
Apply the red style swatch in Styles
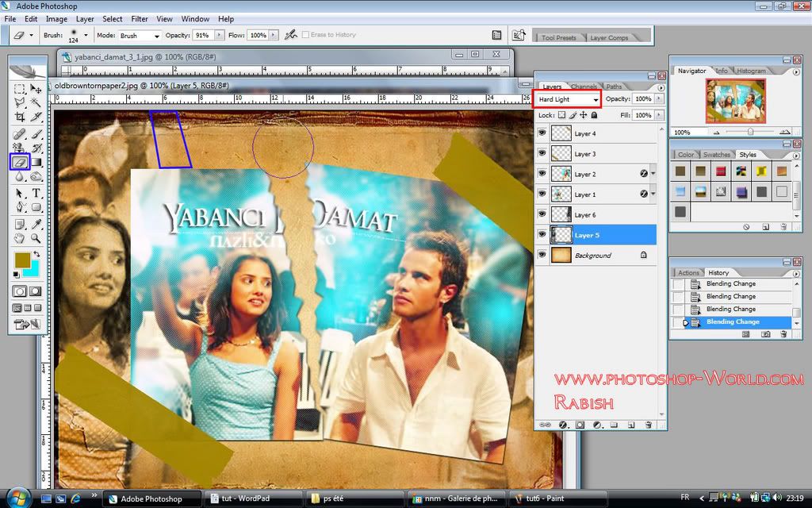(x=720, y=171)
